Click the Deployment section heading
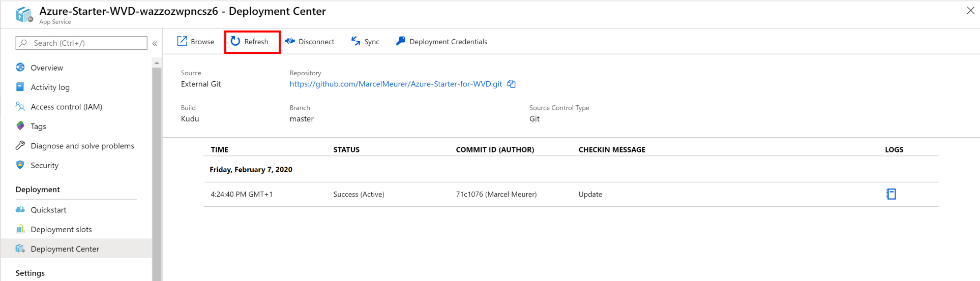The image size is (980, 281). coord(38,190)
